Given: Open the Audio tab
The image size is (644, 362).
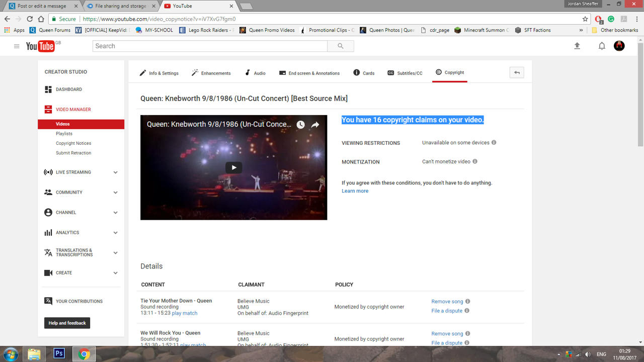Looking at the screenshot, I should 255,73.
